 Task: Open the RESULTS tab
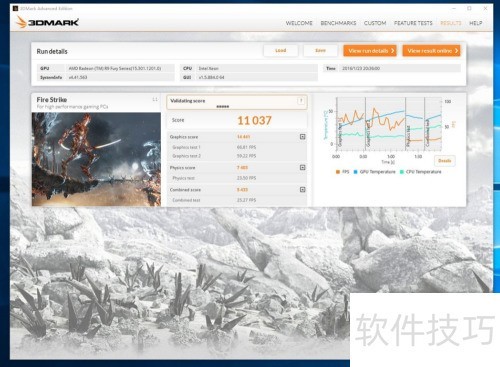pyautogui.click(x=451, y=23)
